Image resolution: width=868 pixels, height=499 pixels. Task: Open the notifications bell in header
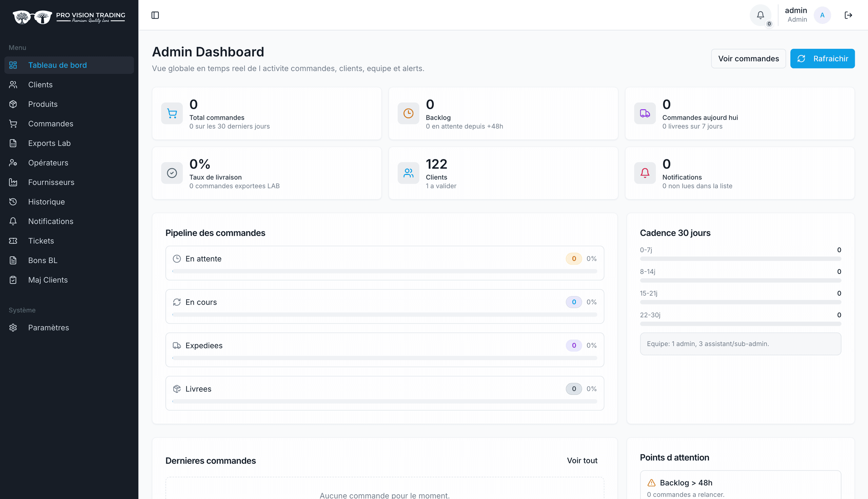click(760, 15)
